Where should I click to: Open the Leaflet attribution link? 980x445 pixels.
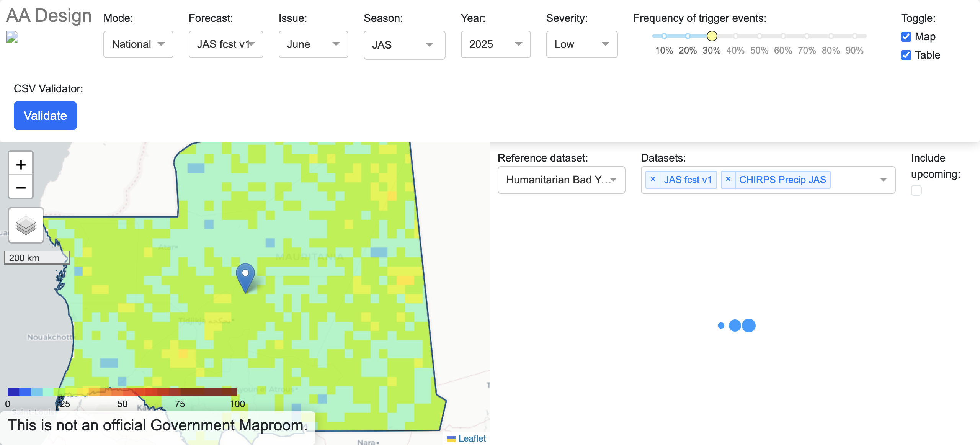(472, 438)
